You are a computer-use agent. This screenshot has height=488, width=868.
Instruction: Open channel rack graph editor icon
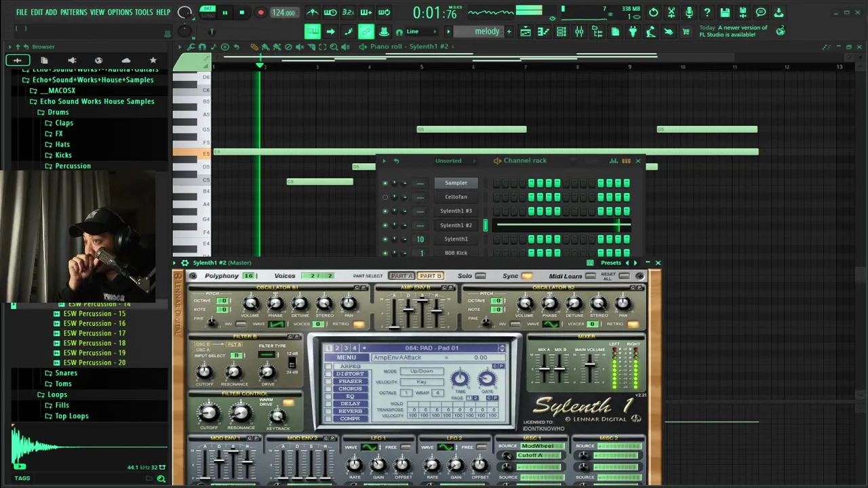(614, 161)
